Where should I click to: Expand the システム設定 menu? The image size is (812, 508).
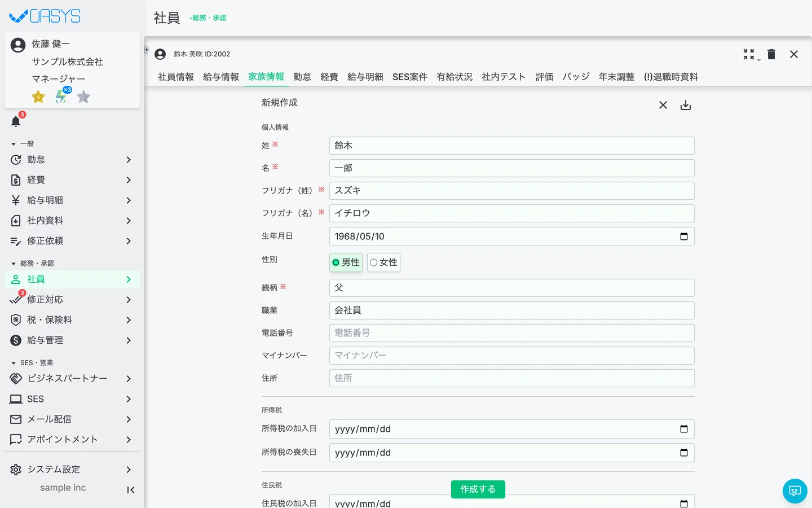click(72, 470)
